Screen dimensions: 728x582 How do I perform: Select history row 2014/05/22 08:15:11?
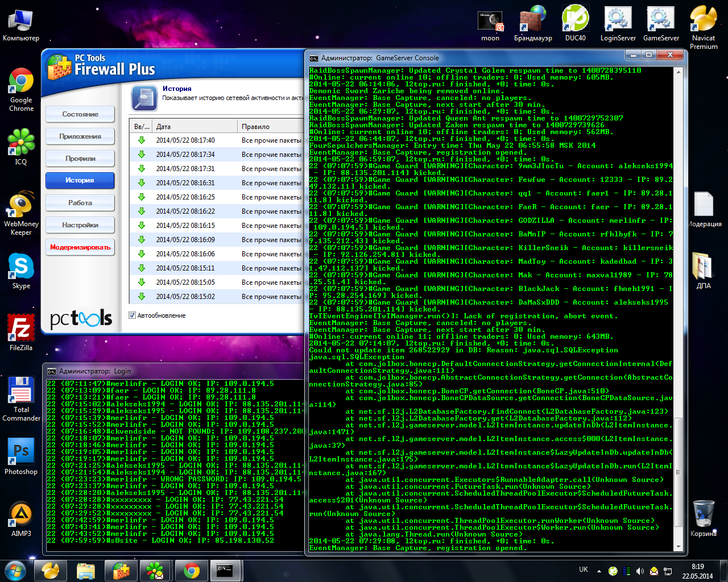coord(217,268)
